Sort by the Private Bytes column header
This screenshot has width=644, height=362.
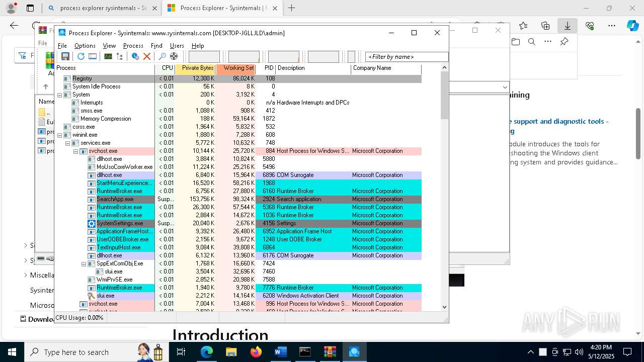tap(195, 68)
